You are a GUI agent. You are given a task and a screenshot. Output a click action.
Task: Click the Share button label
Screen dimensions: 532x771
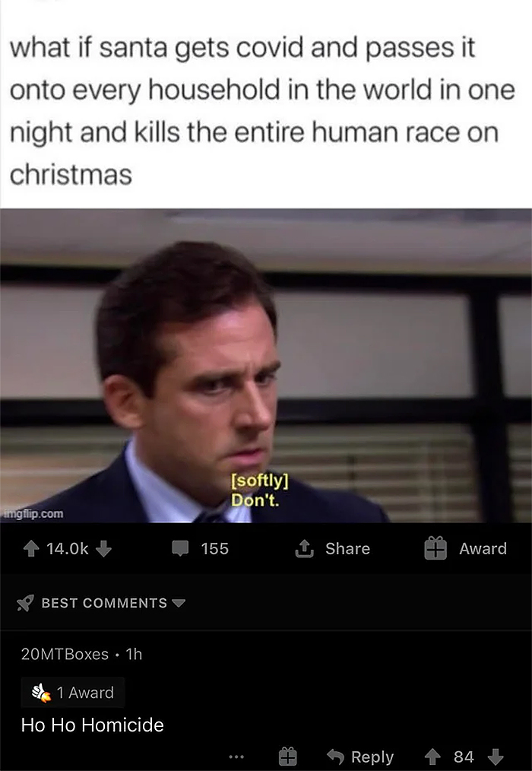(x=347, y=548)
